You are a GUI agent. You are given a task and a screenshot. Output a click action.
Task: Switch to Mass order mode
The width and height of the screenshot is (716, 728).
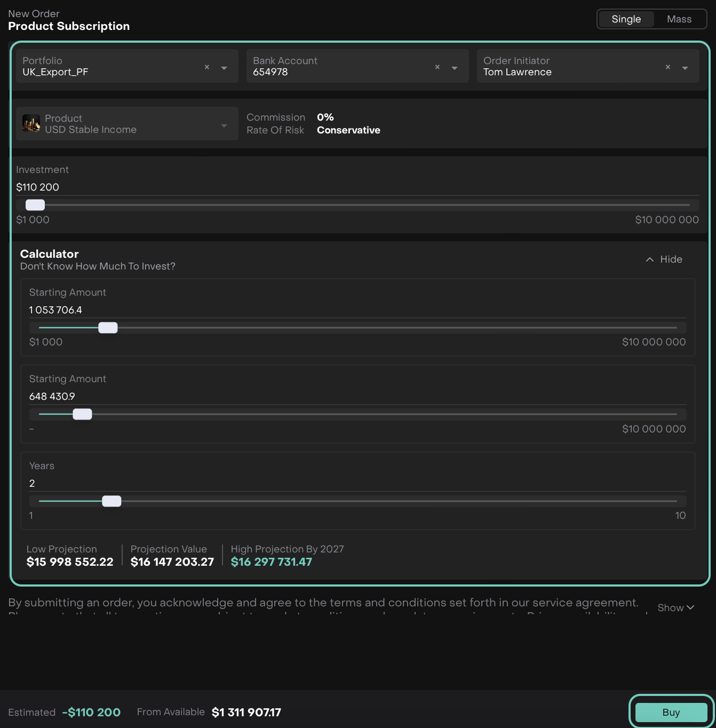(679, 19)
